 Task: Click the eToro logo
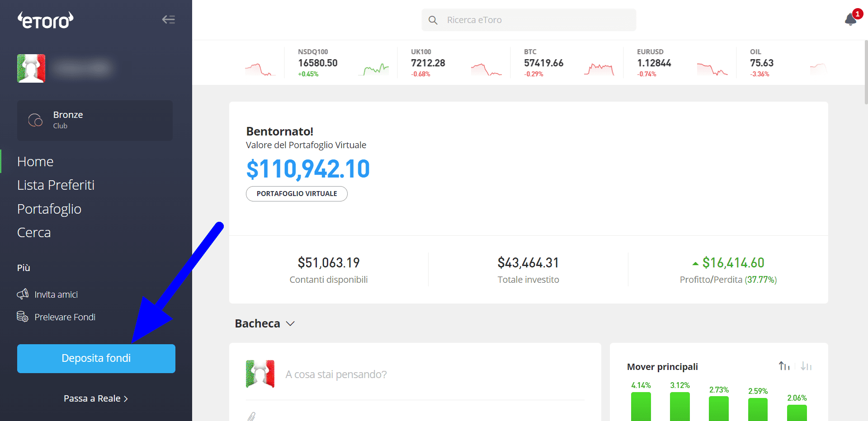45,20
